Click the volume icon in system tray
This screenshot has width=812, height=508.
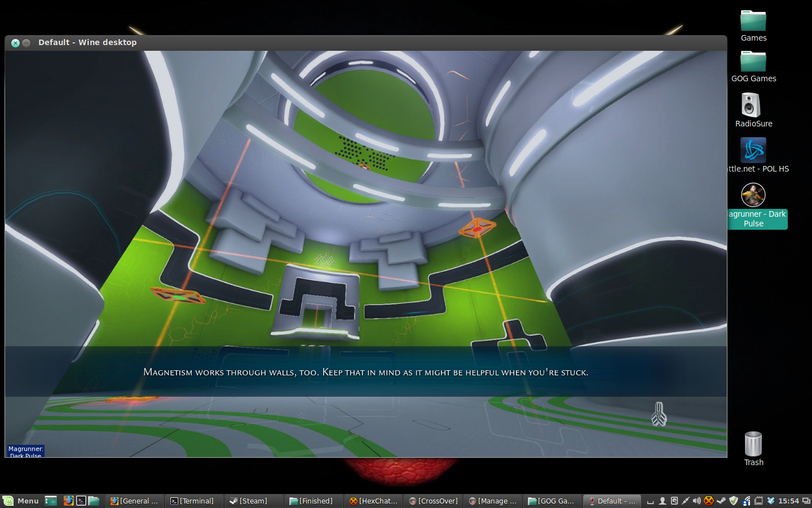pos(697,501)
